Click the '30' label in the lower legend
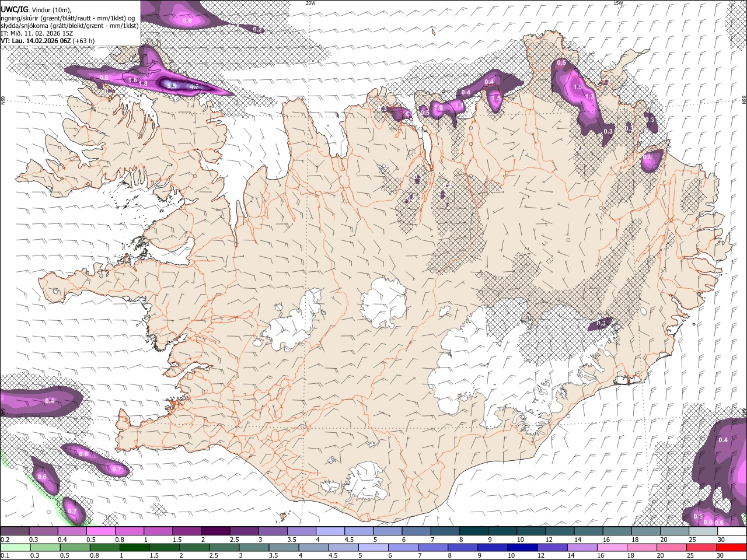 [x=721, y=555]
